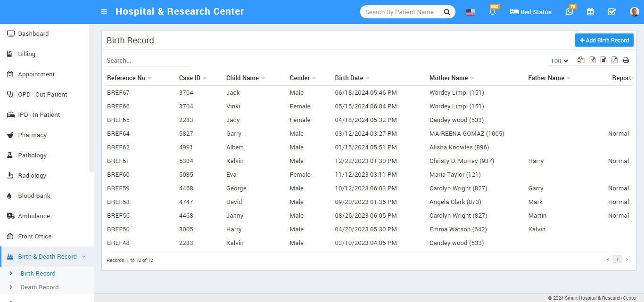This screenshot has height=302, width=644.
Task: Focus the Search By Patient Name field
Action: click(x=401, y=12)
